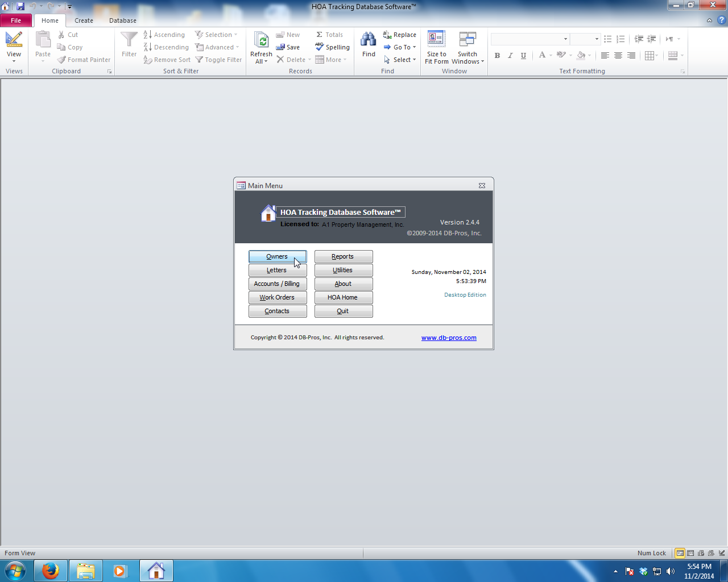Image resolution: width=728 pixels, height=582 pixels.
Task: Center the text alignment
Action: tap(618, 55)
